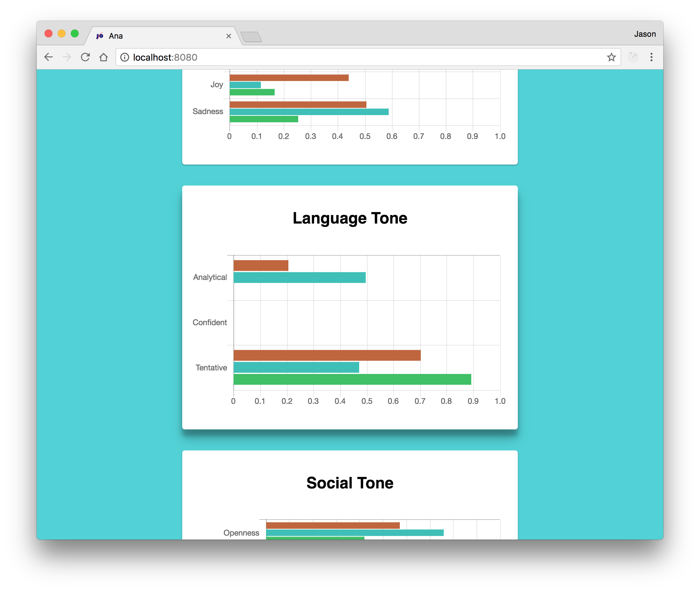700x592 pixels.
Task: Click the green Tentative bar
Action: coord(352,379)
